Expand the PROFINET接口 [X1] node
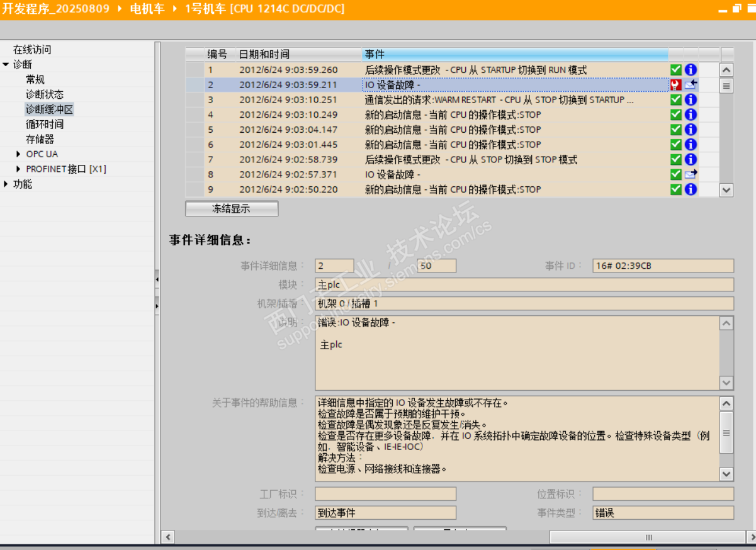Viewport: 756px width, 550px height. tap(19, 169)
